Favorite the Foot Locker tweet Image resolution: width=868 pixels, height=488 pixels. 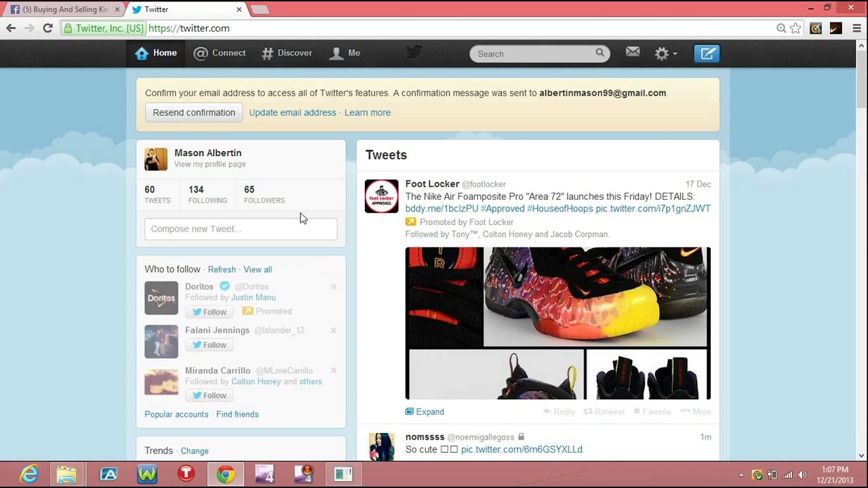[x=652, y=412]
